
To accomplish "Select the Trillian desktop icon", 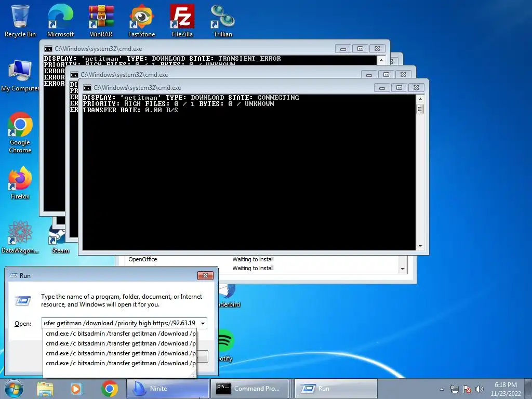I will [222, 20].
